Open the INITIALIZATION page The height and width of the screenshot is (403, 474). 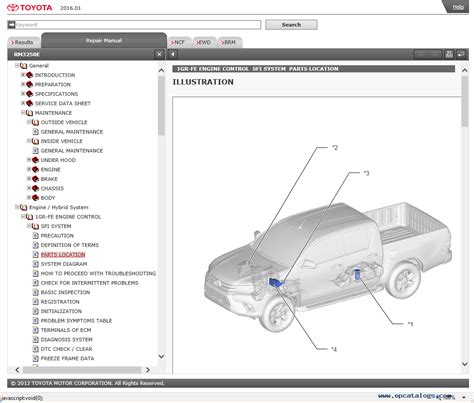click(x=61, y=311)
